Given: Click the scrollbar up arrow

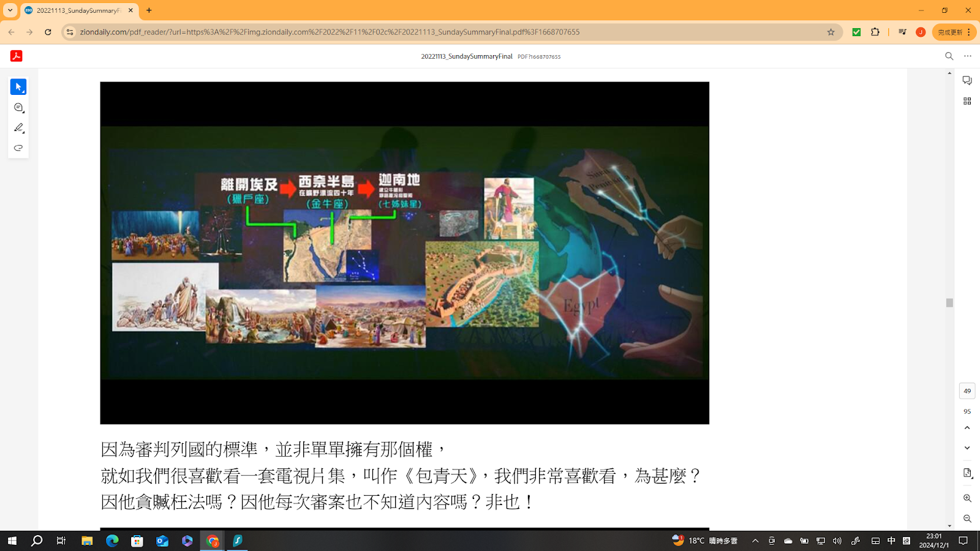Looking at the screenshot, I should pos(949,73).
